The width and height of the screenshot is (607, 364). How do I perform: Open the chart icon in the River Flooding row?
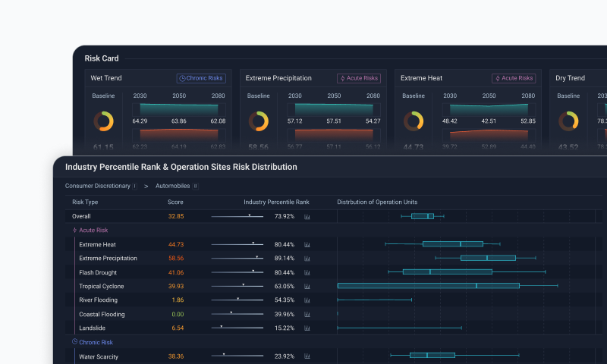coord(307,300)
